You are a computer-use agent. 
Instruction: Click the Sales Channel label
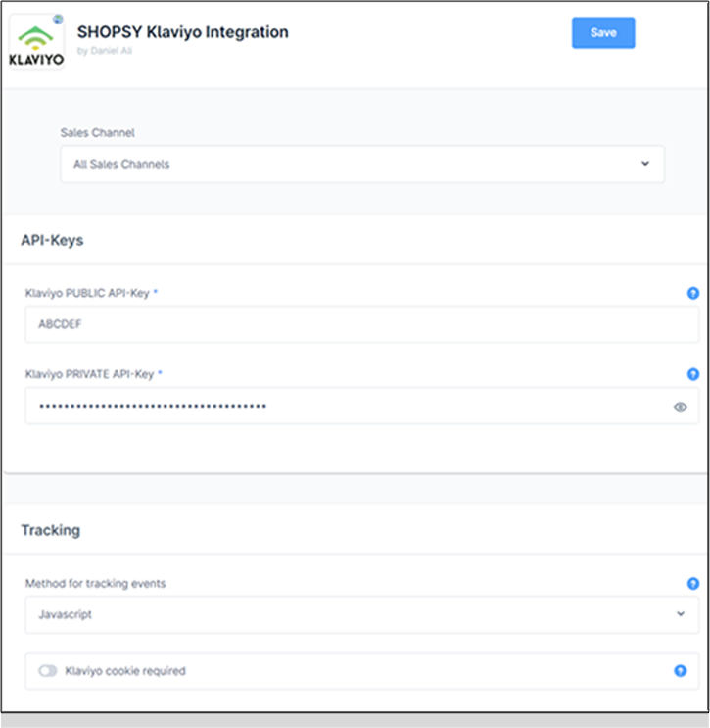[98, 133]
